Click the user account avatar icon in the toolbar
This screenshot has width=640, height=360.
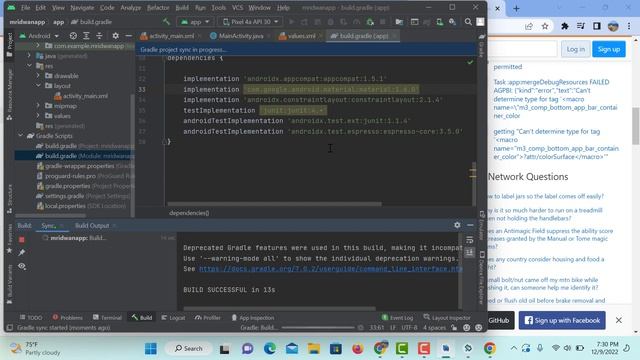pos(480,22)
